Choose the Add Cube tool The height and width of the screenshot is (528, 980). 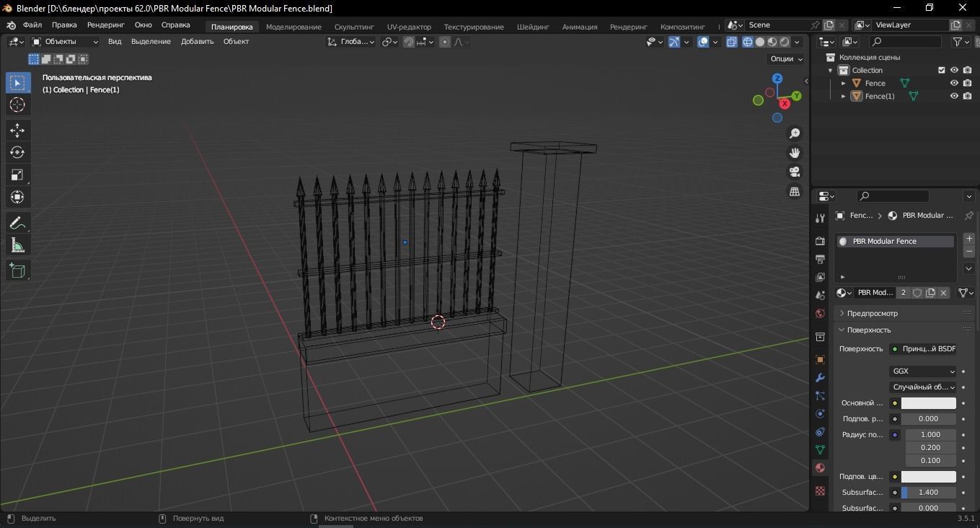[x=17, y=270]
